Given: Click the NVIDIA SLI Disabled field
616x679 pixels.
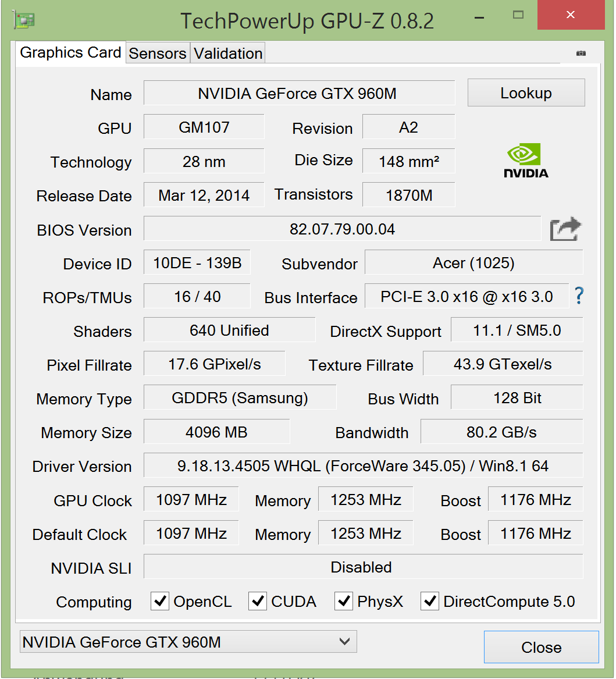Looking at the screenshot, I should pos(363,567).
